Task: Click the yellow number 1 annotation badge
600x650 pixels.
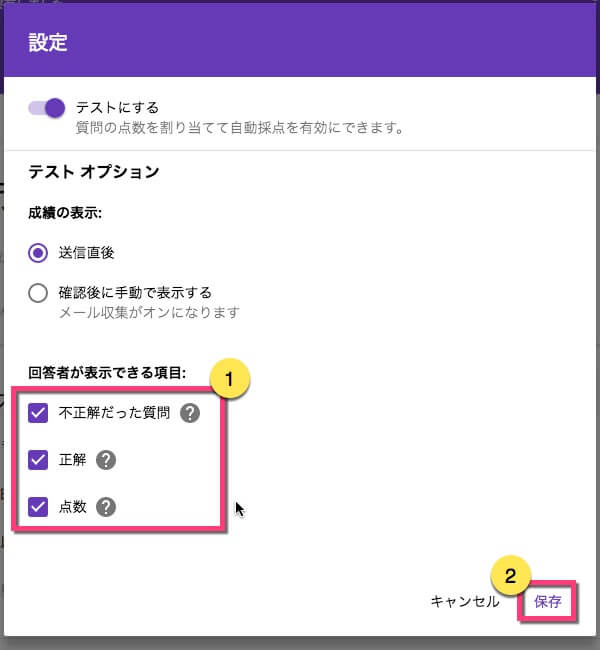Action: 230,379
